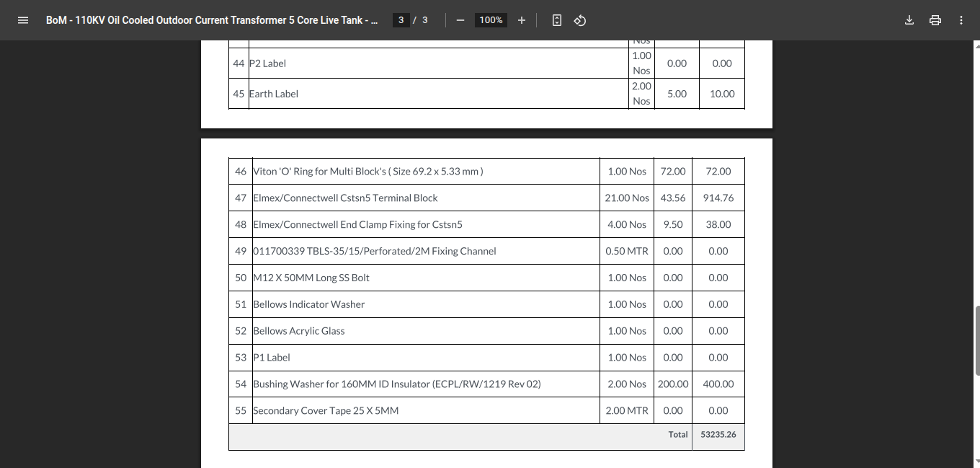This screenshot has width=980, height=468.
Task: Click the Secondary Cover Tape 25 X 5MM entry
Action: point(326,410)
